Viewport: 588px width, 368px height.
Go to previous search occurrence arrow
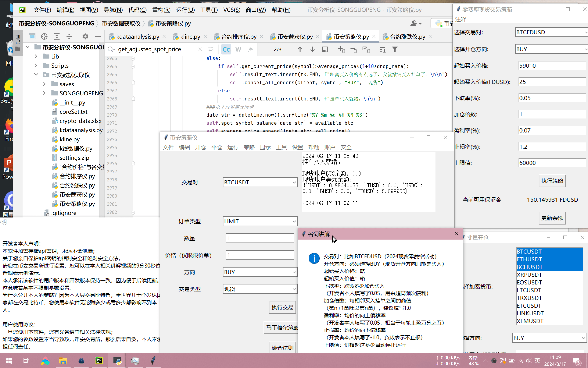tap(300, 49)
